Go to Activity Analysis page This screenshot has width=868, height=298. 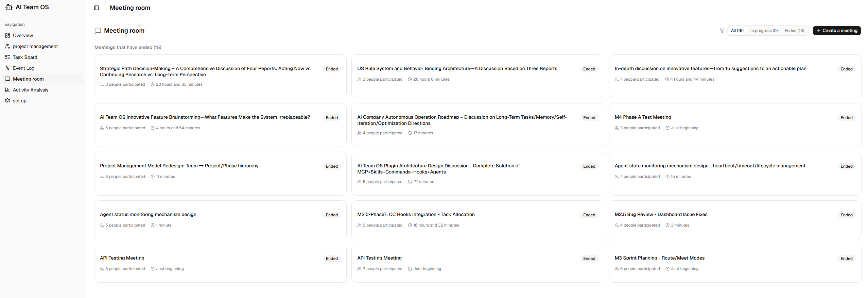point(31,90)
